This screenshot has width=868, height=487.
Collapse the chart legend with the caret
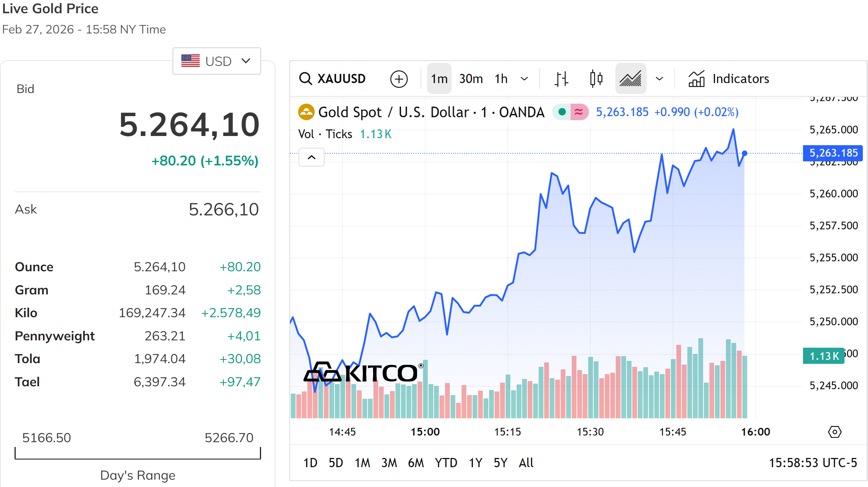pyautogui.click(x=311, y=158)
